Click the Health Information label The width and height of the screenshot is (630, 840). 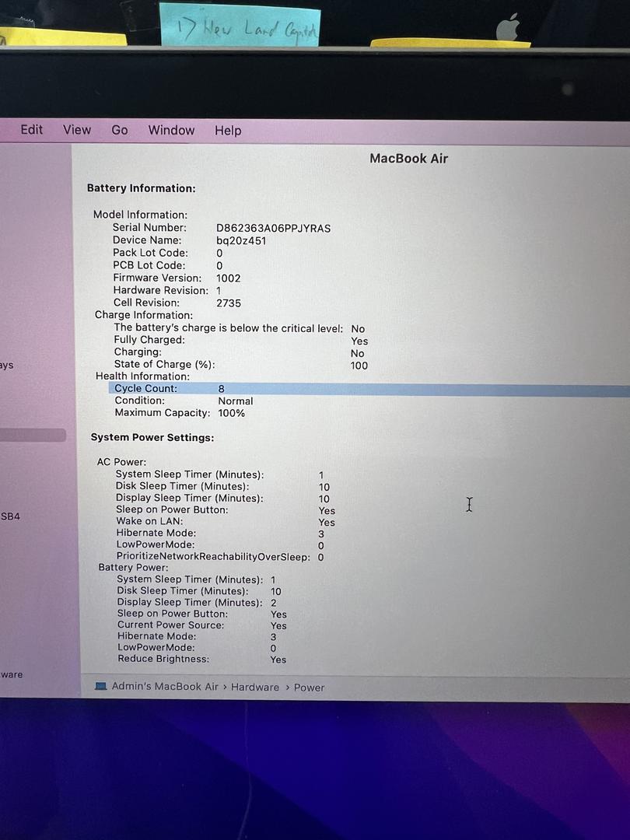142,376
